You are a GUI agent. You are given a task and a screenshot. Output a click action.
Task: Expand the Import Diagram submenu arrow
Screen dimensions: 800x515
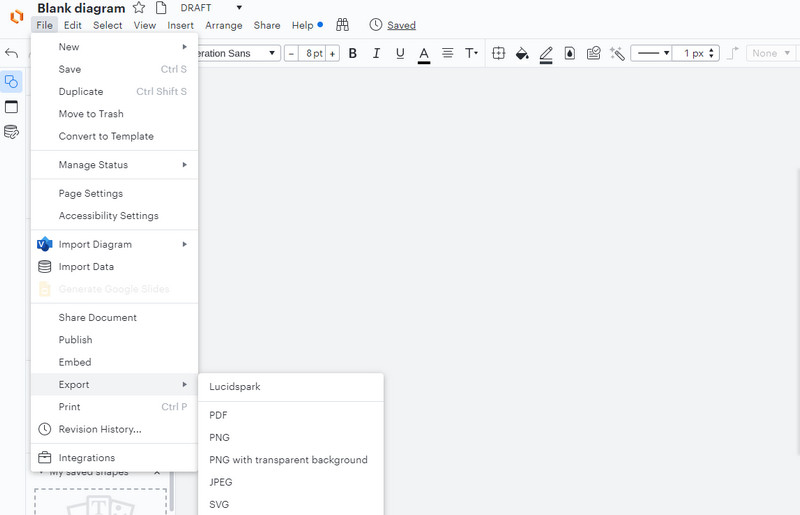(x=185, y=244)
